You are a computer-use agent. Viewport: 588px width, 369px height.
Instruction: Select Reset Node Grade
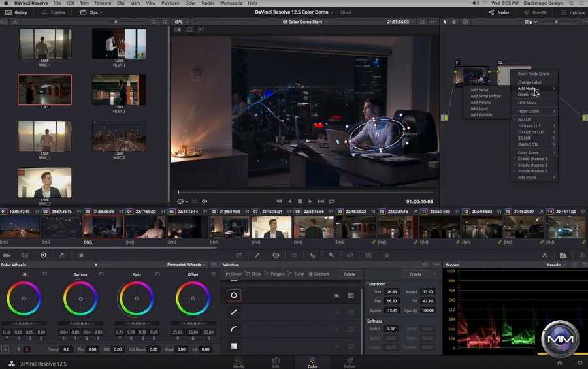(534, 74)
